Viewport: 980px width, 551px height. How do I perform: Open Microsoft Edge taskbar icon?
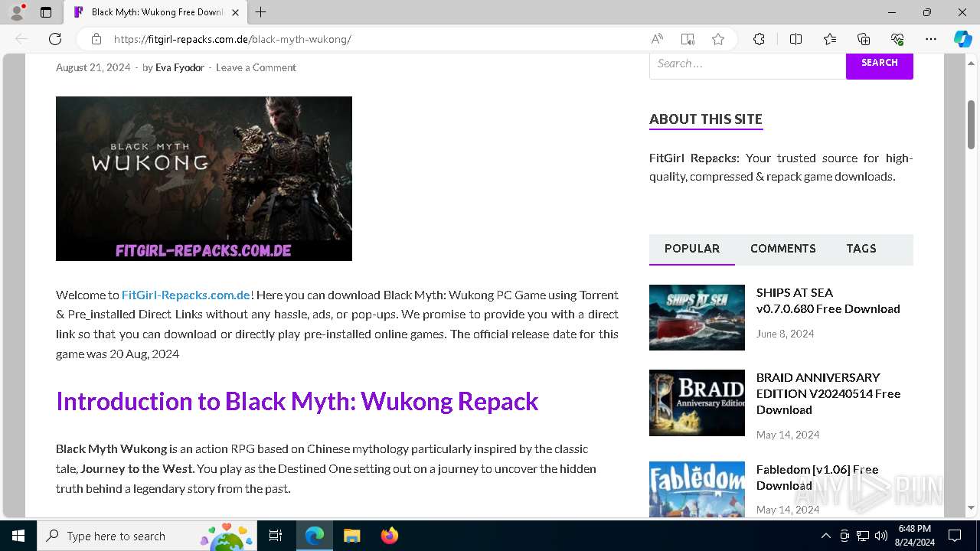315,536
